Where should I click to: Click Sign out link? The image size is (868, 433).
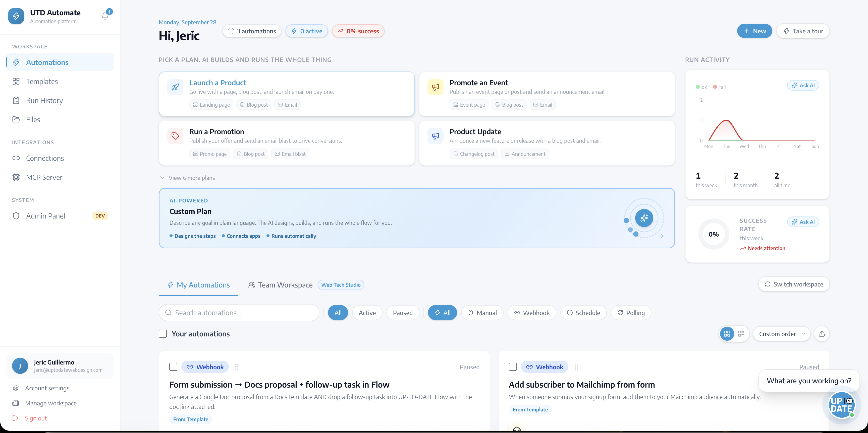(x=36, y=418)
